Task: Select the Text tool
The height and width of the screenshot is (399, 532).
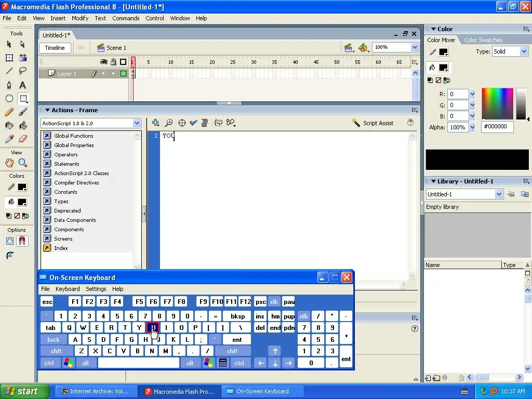Action: coord(22,85)
